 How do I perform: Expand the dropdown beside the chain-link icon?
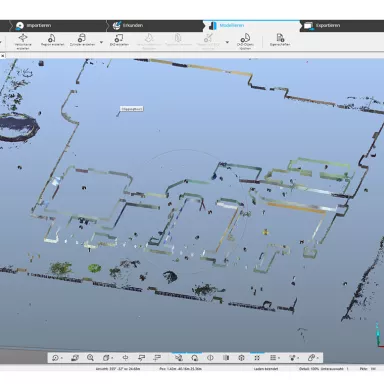click(x=318, y=358)
